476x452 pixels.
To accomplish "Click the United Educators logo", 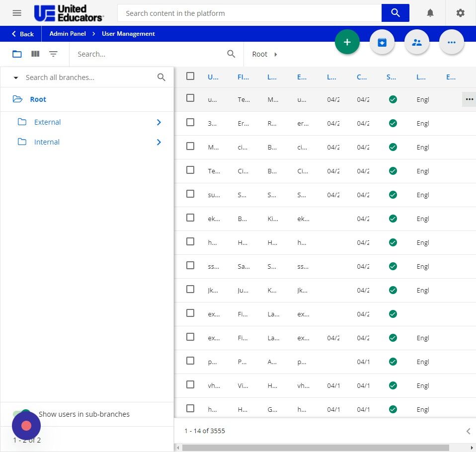I will [69, 13].
